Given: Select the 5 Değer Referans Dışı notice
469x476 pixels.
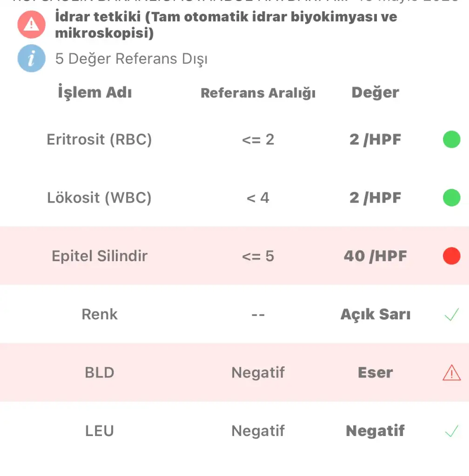Looking at the screenshot, I should (x=131, y=59).
